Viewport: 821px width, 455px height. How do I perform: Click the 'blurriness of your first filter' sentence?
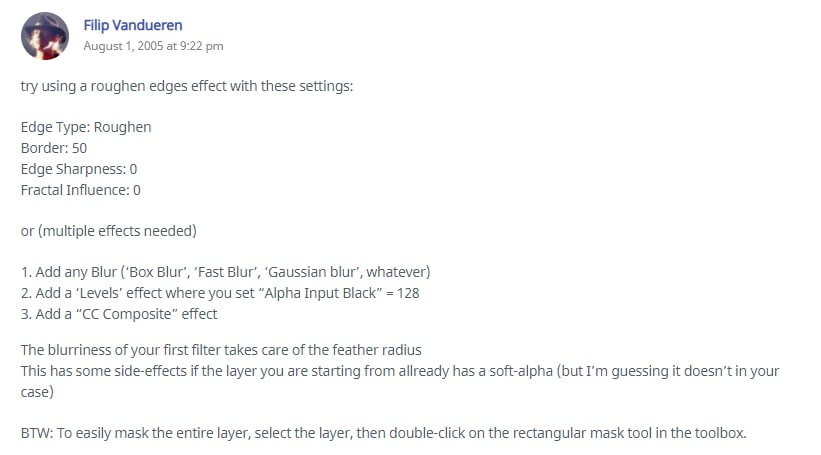click(x=221, y=350)
